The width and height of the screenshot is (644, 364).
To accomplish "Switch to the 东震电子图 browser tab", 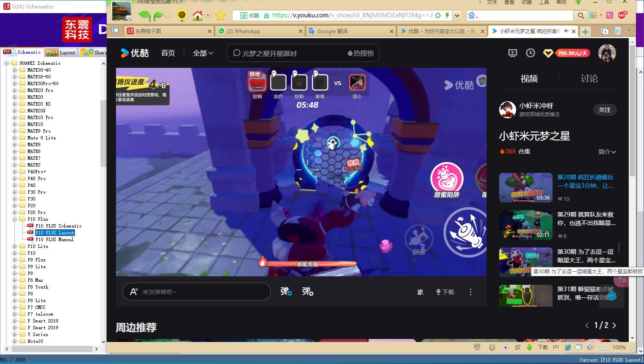I will click(x=169, y=31).
